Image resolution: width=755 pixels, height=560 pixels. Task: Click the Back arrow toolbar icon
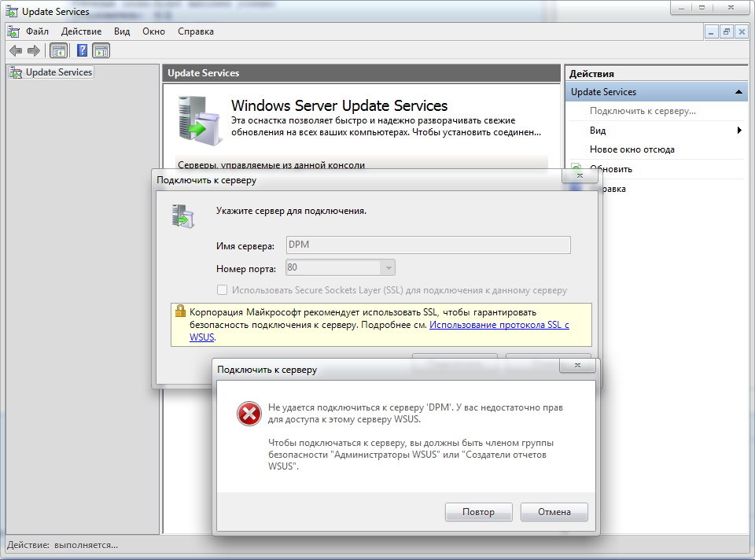[x=16, y=50]
